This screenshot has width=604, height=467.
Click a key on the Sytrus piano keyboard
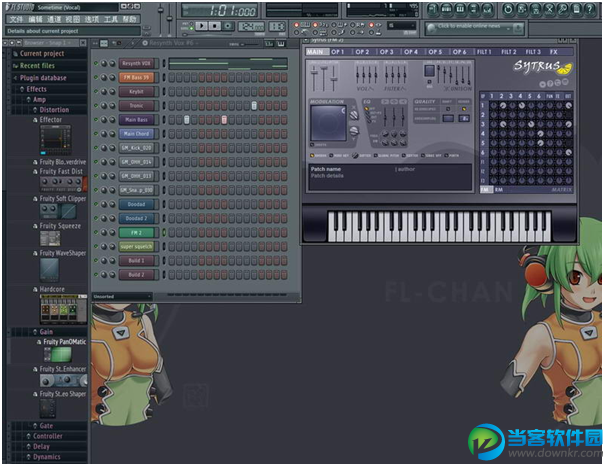(x=439, y=226)
